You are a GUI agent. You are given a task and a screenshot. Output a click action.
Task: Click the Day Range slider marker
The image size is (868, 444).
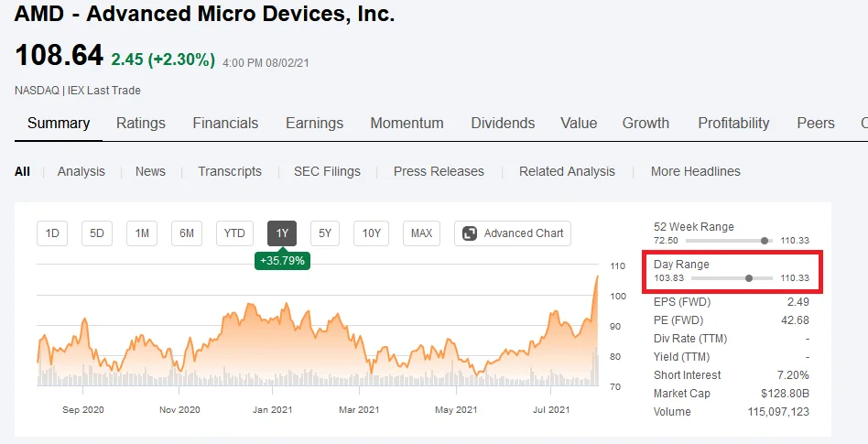749,278
